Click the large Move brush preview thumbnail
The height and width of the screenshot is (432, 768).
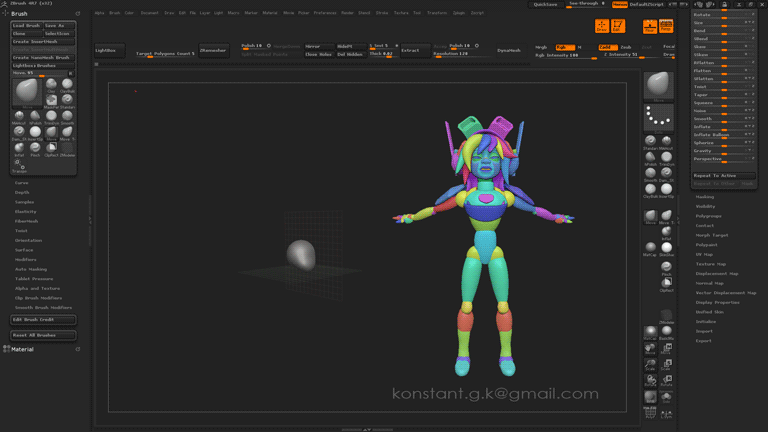tap(28, 92)
